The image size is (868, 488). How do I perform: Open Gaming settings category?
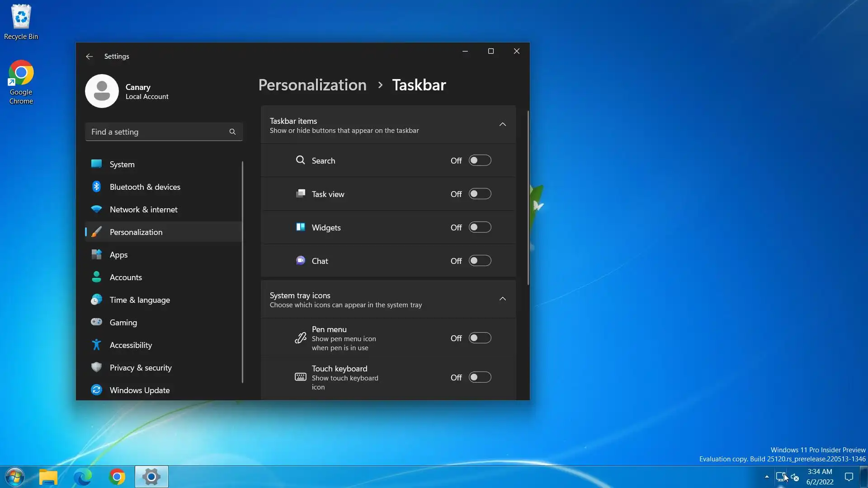[x=123, y=323]
